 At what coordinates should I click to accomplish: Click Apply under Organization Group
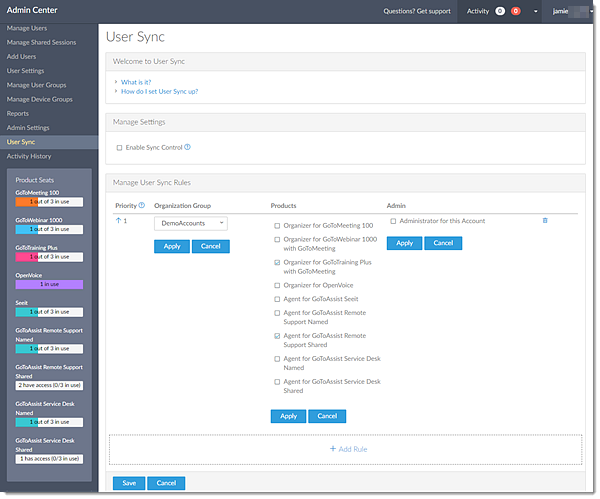pyautogui.click(x=172, y=246)
